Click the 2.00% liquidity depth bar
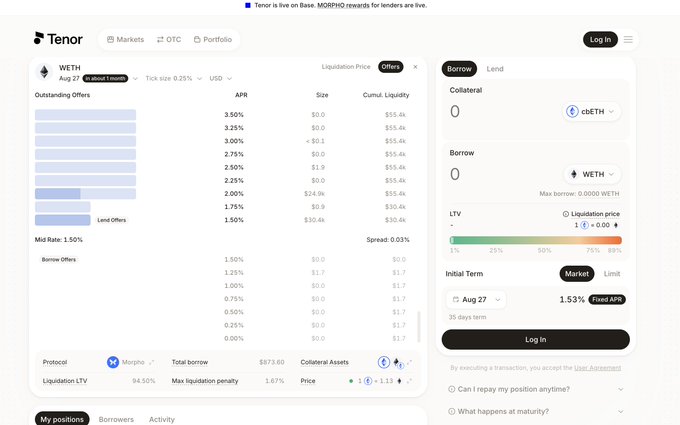Image resolution: width=680 pixels, height=425 pixels. 85,194
